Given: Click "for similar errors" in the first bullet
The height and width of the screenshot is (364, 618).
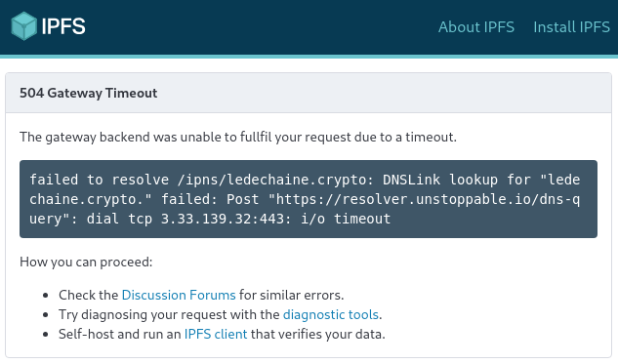Looking at the screenshot, I should coord(291,295).
